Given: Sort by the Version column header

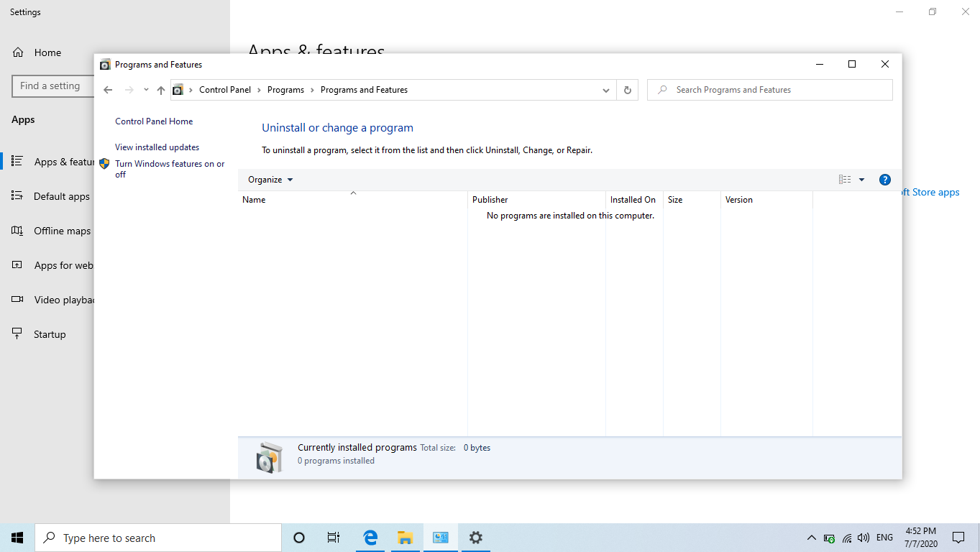Looking at the screenshot, I should [766, 199].
